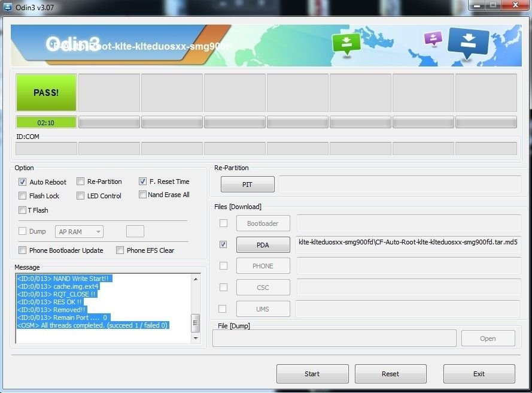The height and width of the screenshot is (393, 532).
Task: Uncheck the PDA file checkbox
Action: [x=223, y=244]
